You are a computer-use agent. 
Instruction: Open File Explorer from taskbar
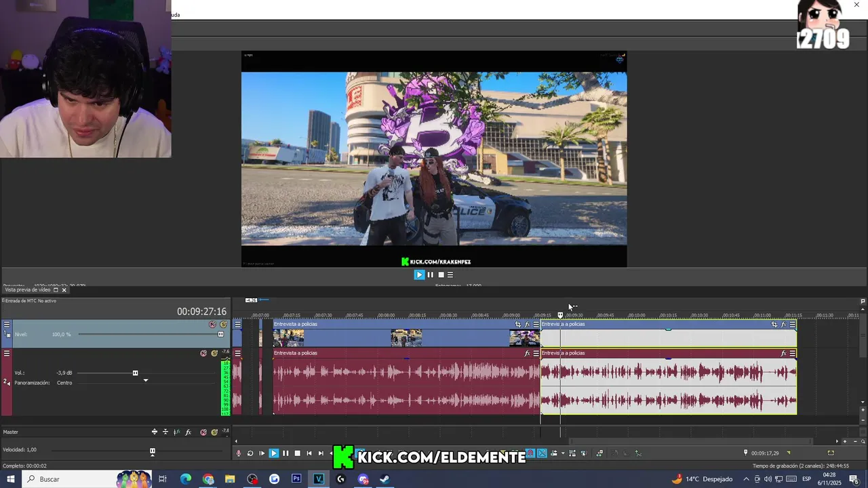(x=230, y=479)
